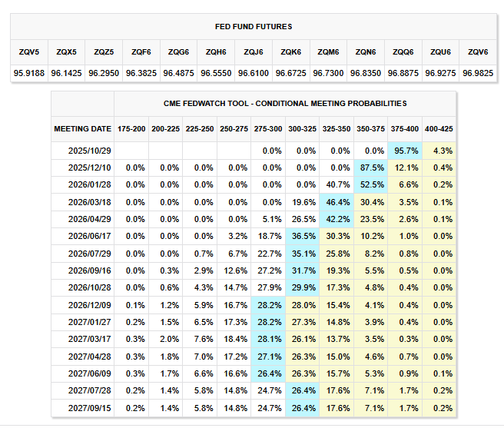This screenshot has height=428, width=504.
Task: Select the 2026/01/28 meeting date
Action: click(x=89, y=184)
